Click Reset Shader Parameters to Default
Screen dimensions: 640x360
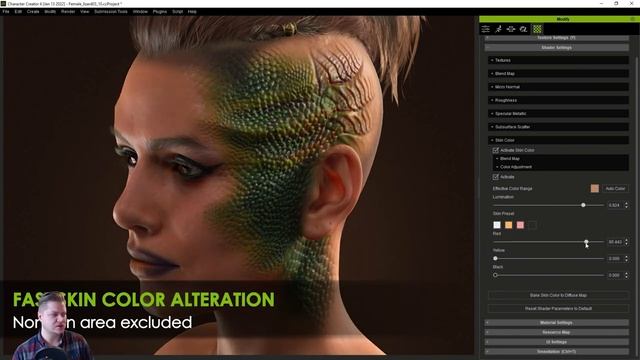[x=558, y=309]
